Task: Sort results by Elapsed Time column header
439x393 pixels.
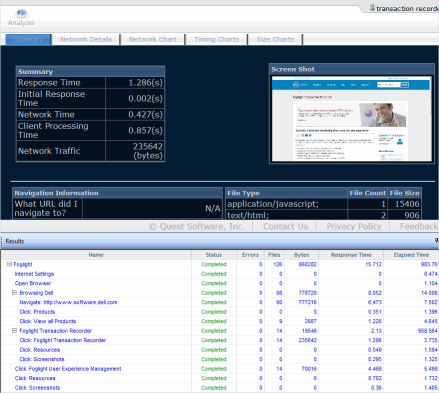Action: [x=411, y=255]
